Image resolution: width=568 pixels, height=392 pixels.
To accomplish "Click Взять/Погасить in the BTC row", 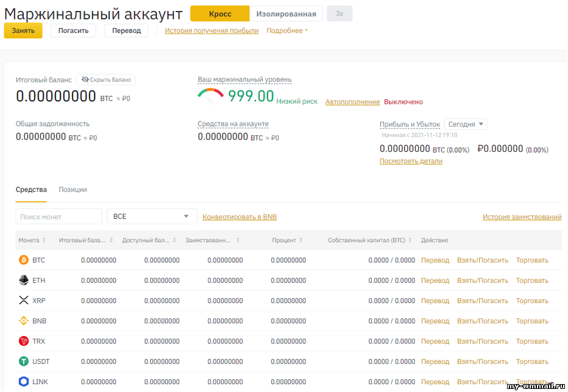I will (x=483, y=260).
